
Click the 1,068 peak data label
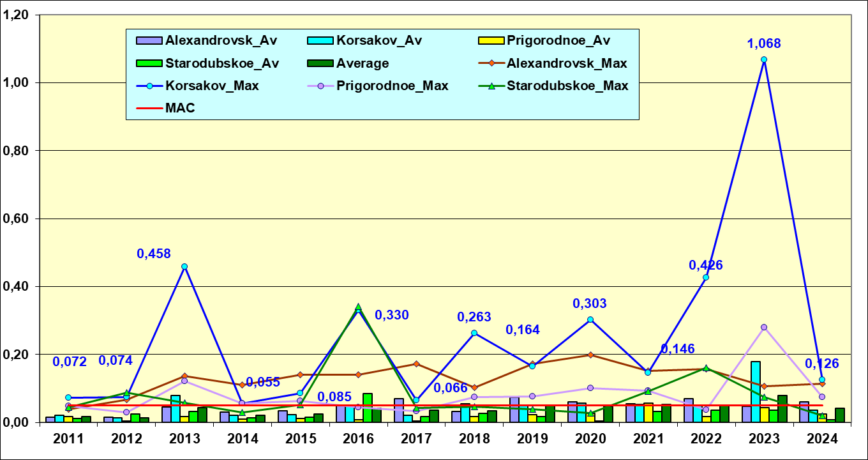click(x=764, y=43)
